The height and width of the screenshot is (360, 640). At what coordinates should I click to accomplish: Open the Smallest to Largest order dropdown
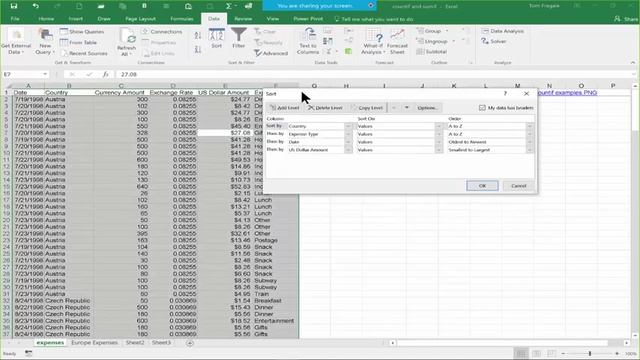529,150
